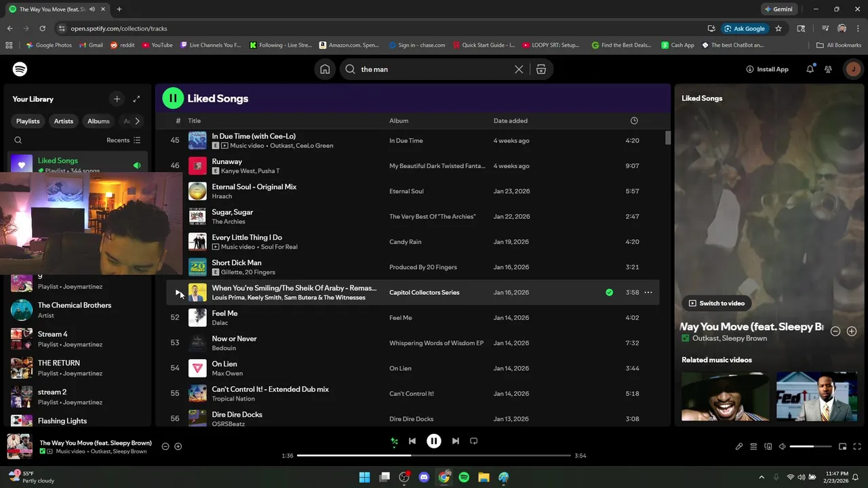Open first related music video thumbnail
The height and width of the screenshot is (488, 868).
[726, 396]
